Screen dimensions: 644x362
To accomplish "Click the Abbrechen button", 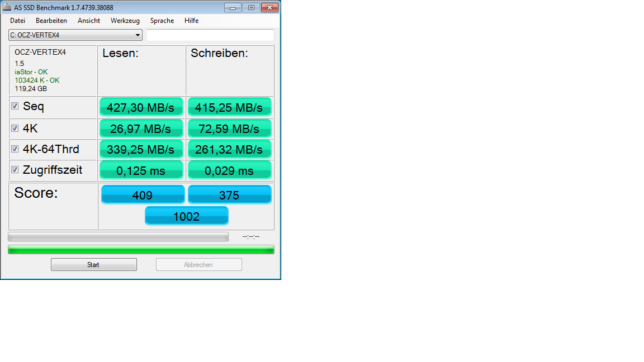I will (x=199, y=264).
